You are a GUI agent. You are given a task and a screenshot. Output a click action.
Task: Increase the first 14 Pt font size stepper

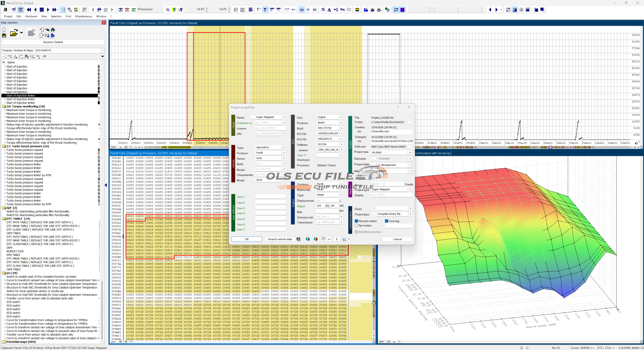tap(207, 8)
